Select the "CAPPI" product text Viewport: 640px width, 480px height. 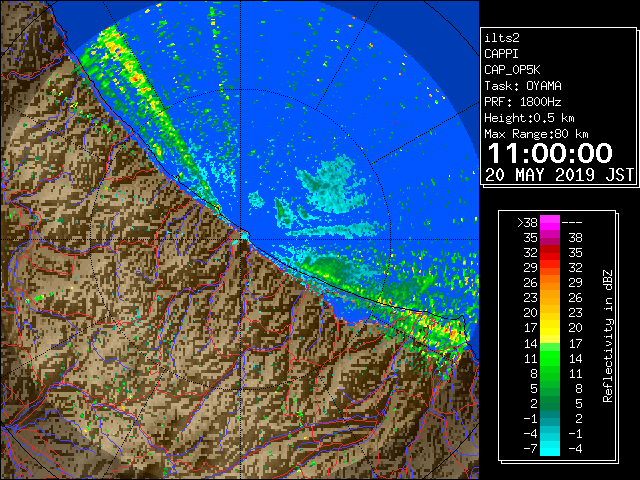tap(501, 54)
